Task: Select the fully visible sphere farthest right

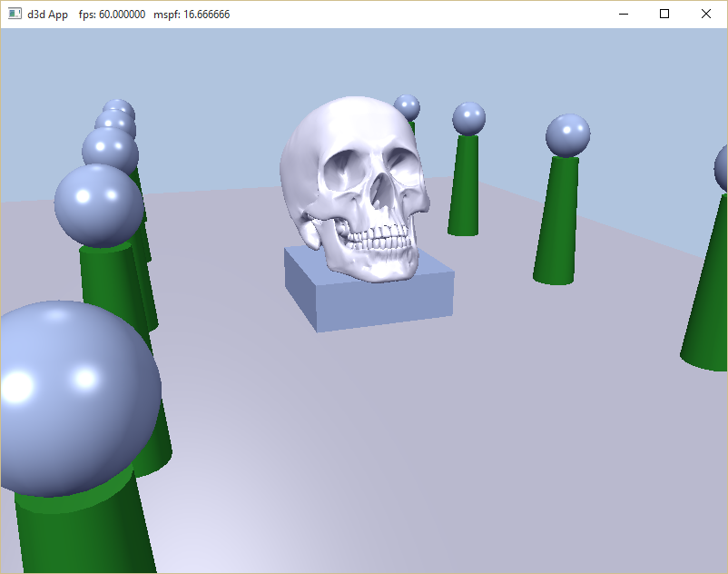Action: click(567, 135)
